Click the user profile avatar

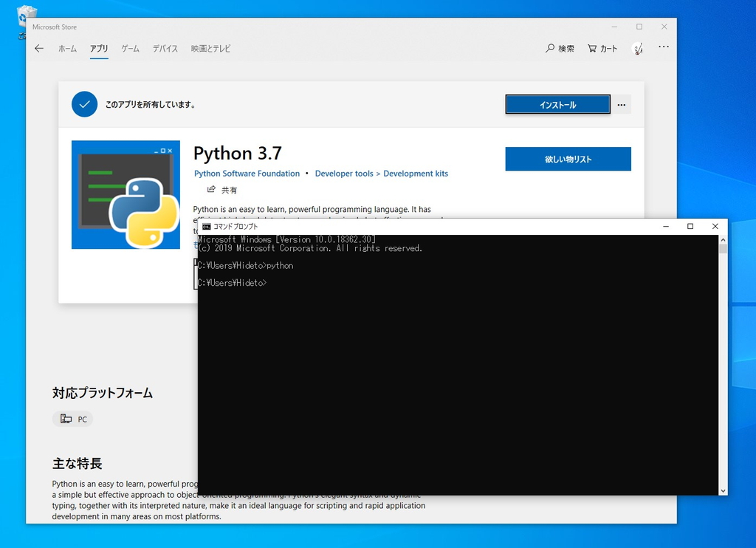tap(638, 47)
